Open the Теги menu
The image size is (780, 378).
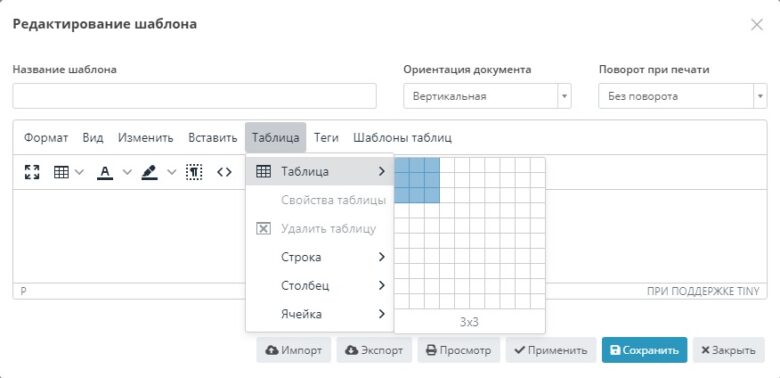tap(326, 138)
